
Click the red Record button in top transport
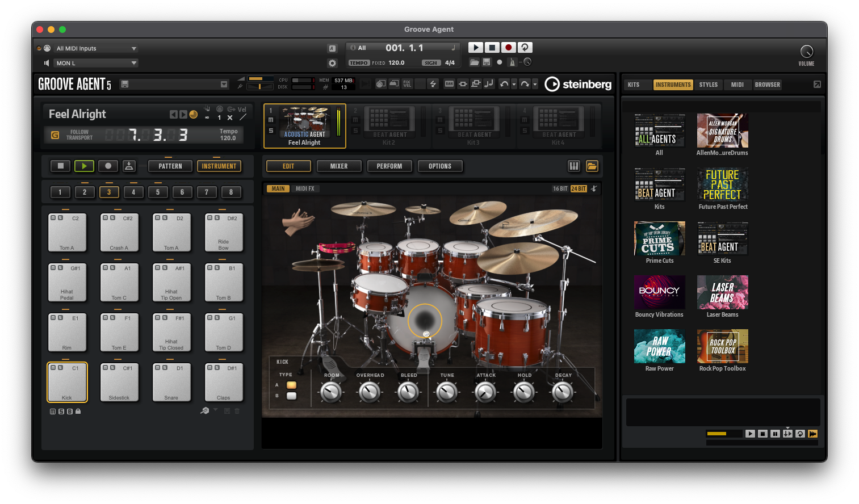(x=509, y=48)
